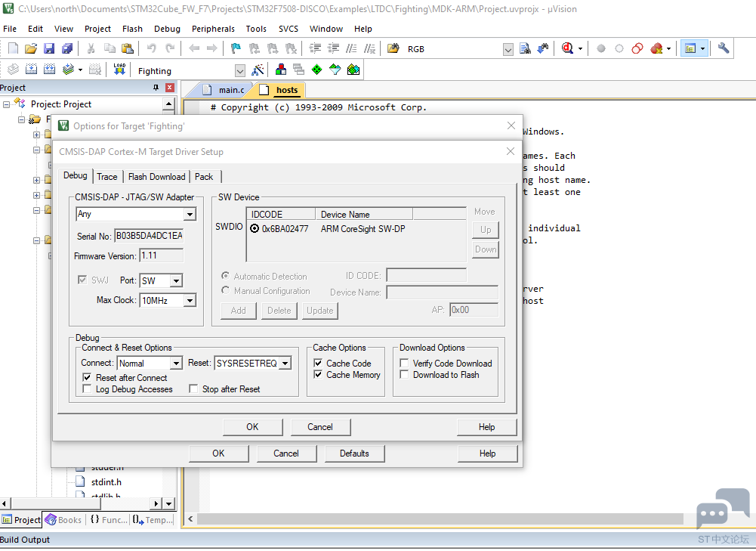This screenshot has height=551, width=756.
Task: Open the Project menu
Action: [x=97, y=29]
